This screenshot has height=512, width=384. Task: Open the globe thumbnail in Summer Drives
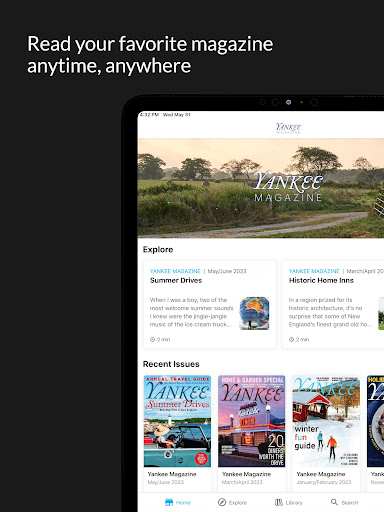[x=254, y=313]
